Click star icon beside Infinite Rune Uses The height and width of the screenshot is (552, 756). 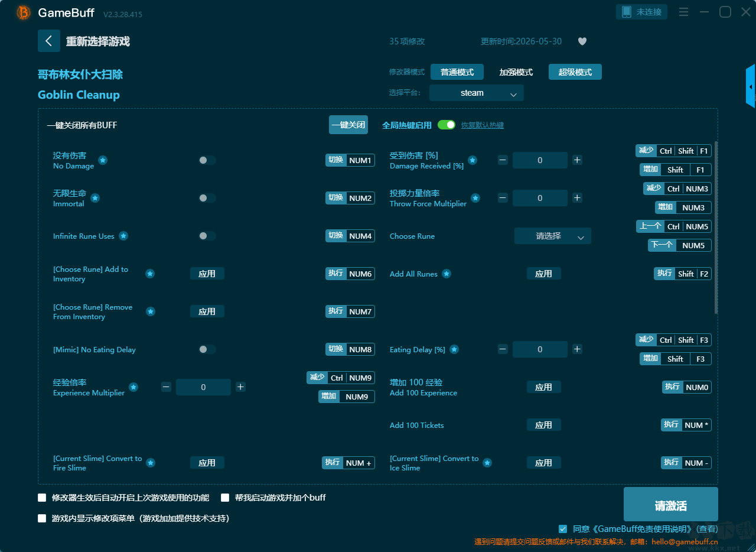click(123, 236)
